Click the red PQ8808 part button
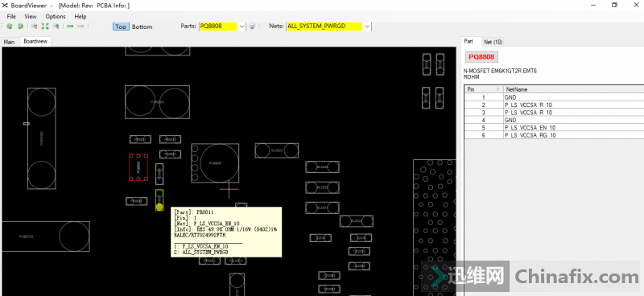This screenshot has width=644, height=296. 481,57
